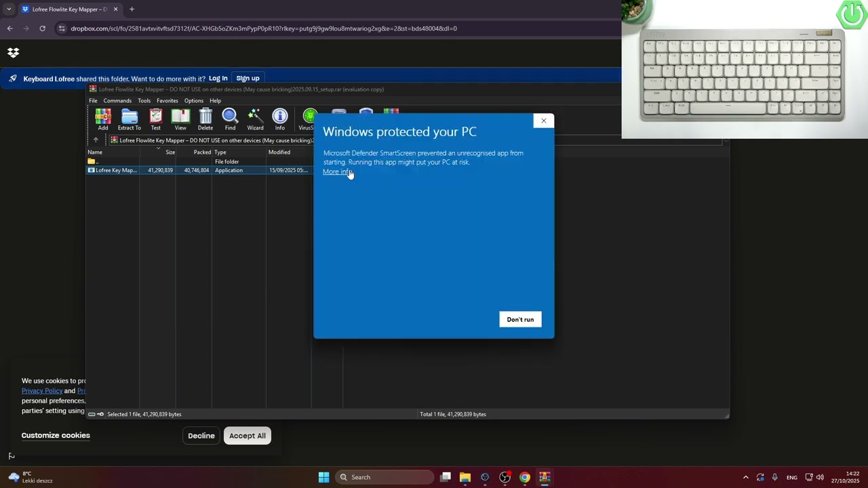Open the volume control in system tray
The width and height of the screenshot is (868, 488).
pos(820,477)
